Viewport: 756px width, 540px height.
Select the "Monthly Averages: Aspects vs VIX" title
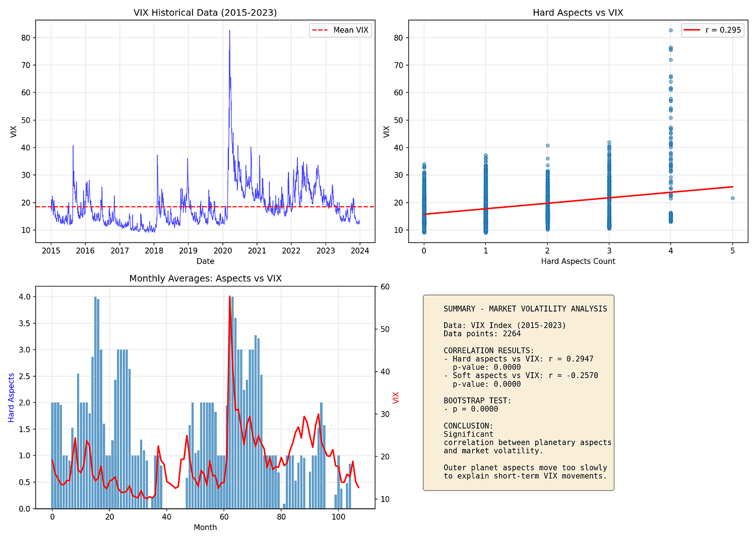(205, 278)
